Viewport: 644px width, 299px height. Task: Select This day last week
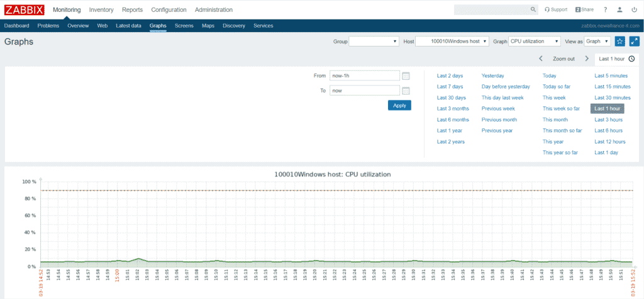[502, 97]
